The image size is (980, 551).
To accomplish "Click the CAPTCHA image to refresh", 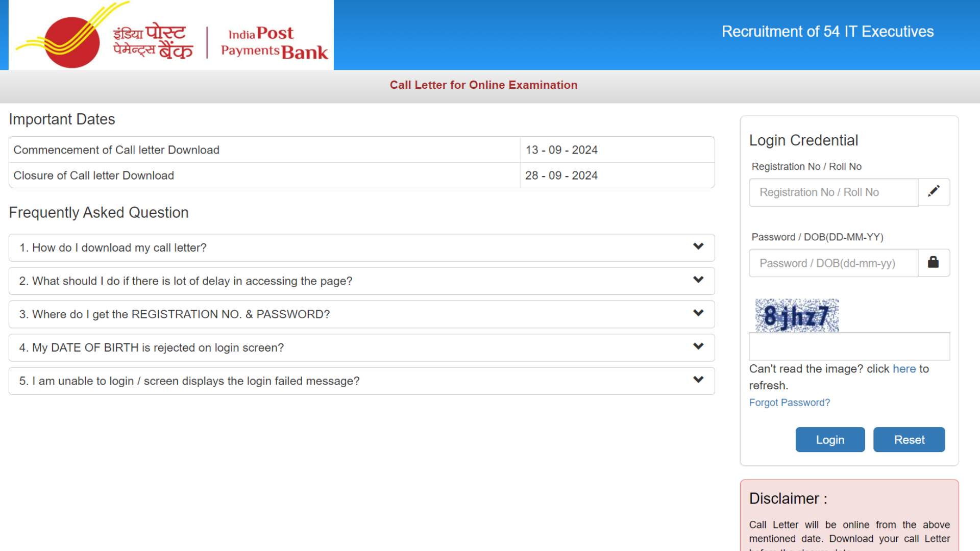I will (797, 314).
